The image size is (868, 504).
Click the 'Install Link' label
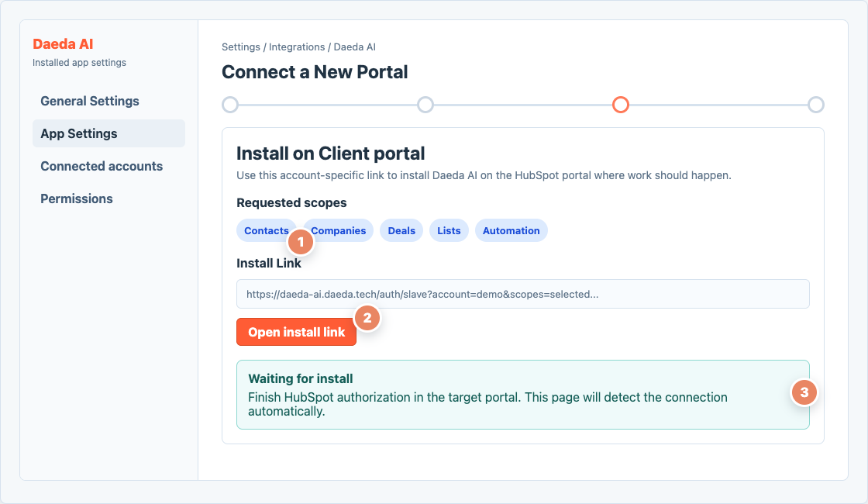tap(268, 263)
